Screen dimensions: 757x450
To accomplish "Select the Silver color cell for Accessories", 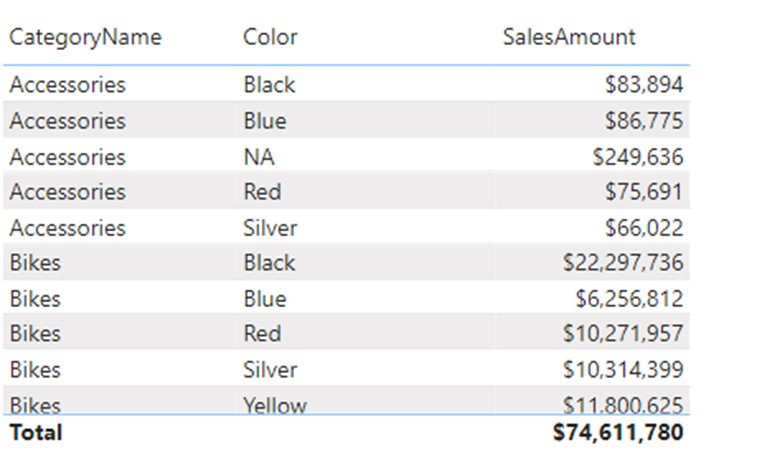I will coord(270,228).
